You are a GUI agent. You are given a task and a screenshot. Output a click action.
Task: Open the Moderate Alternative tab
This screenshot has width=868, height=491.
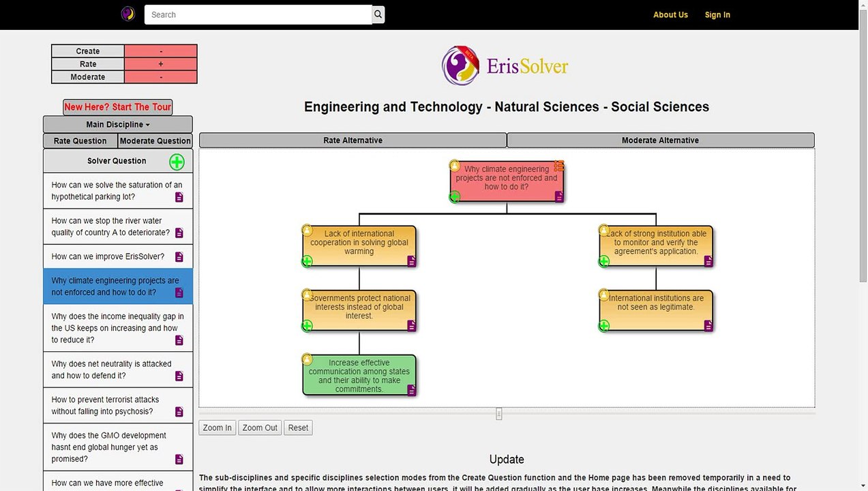(x=660, y=140)
